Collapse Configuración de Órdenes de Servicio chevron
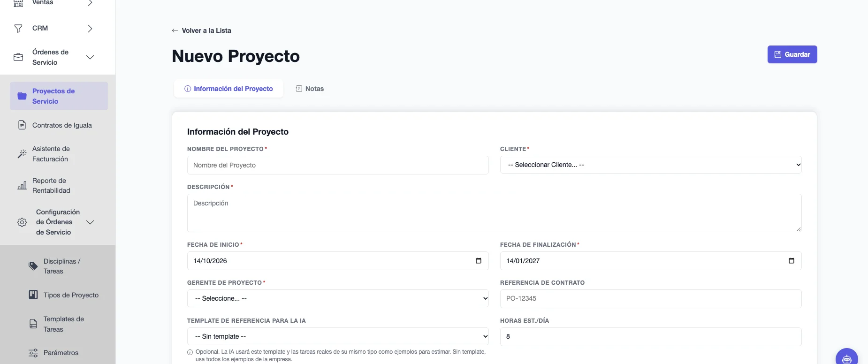 coord(90,222)
